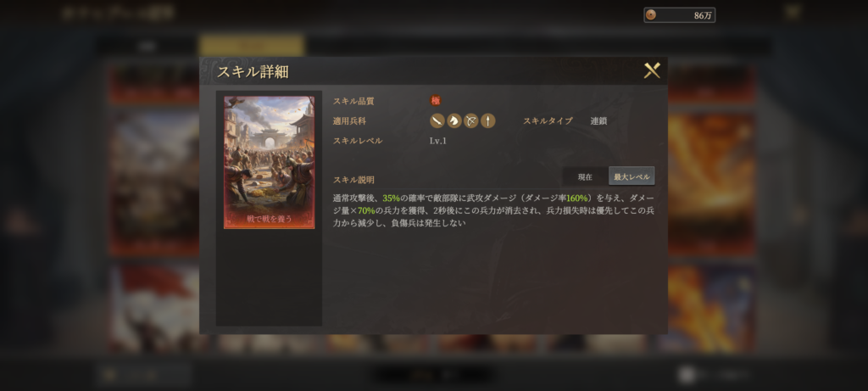Click the bow archer troop icon
868x391 pixels.
[471, 120]
